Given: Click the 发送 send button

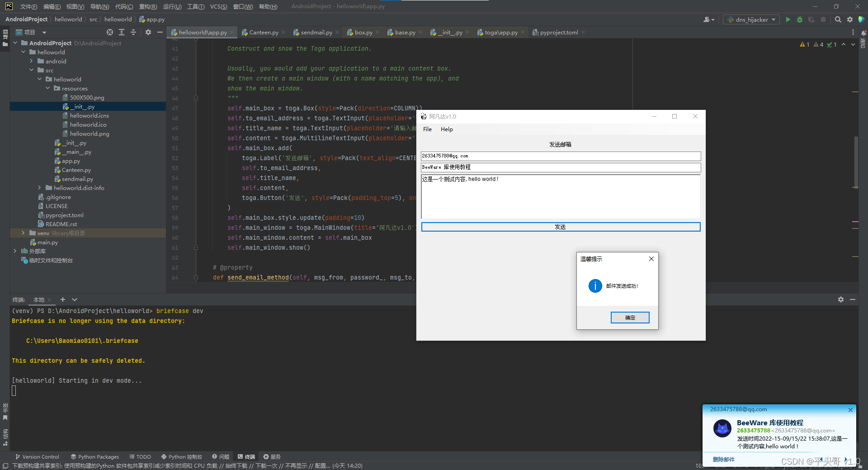Looking at the screenshot, I should click(561, 227).
